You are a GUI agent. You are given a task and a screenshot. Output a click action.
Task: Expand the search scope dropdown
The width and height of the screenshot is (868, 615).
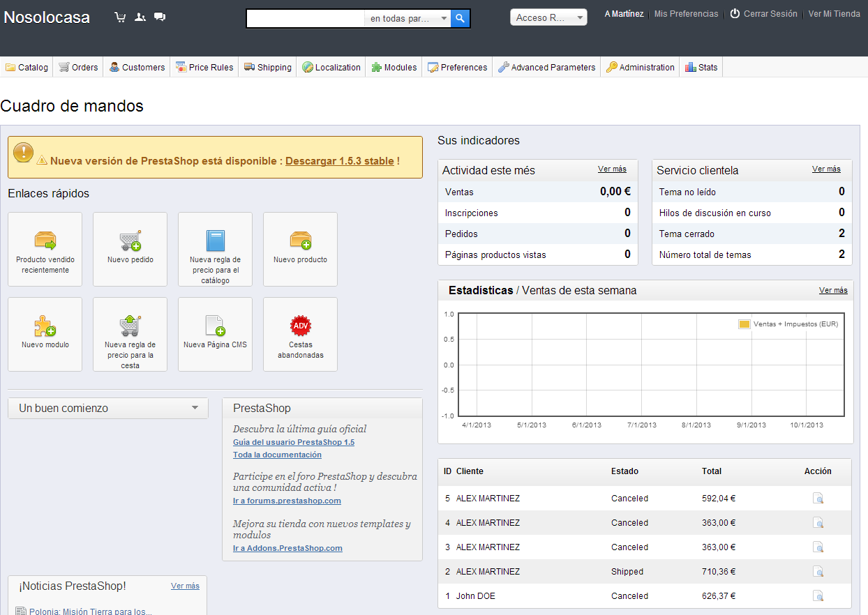coord(408,19)
